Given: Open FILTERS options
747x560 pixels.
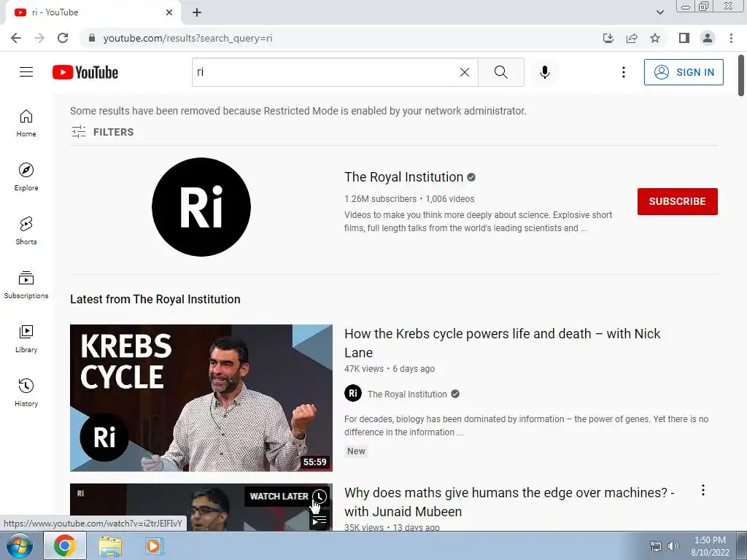Looking at the screenshot, I should 102,132.
